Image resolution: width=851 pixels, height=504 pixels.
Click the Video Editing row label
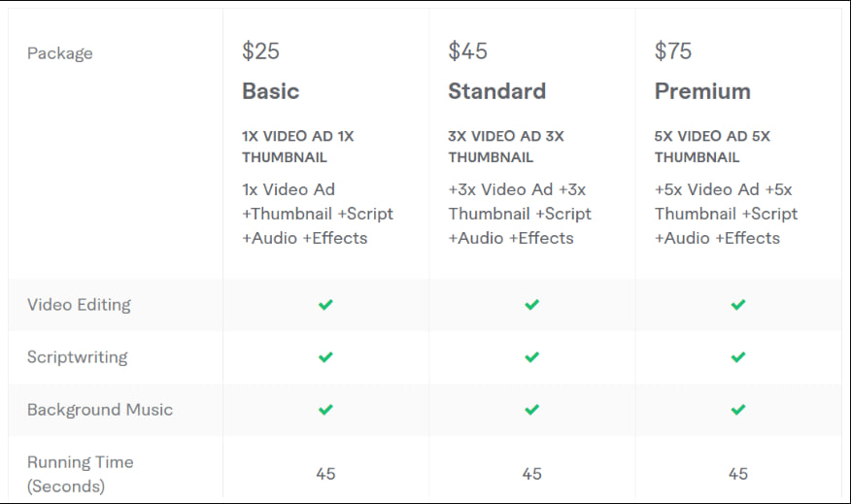(x=79, y=305)
